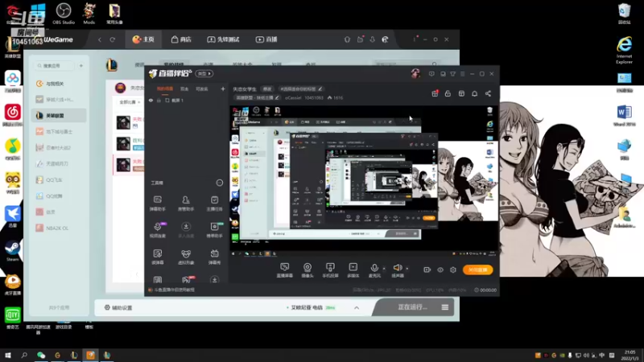Image resolution: width=644 pixels, height=362 pixels.
Task: Collapse the 工具箱 toolbox panel
Action: point(219,183)
